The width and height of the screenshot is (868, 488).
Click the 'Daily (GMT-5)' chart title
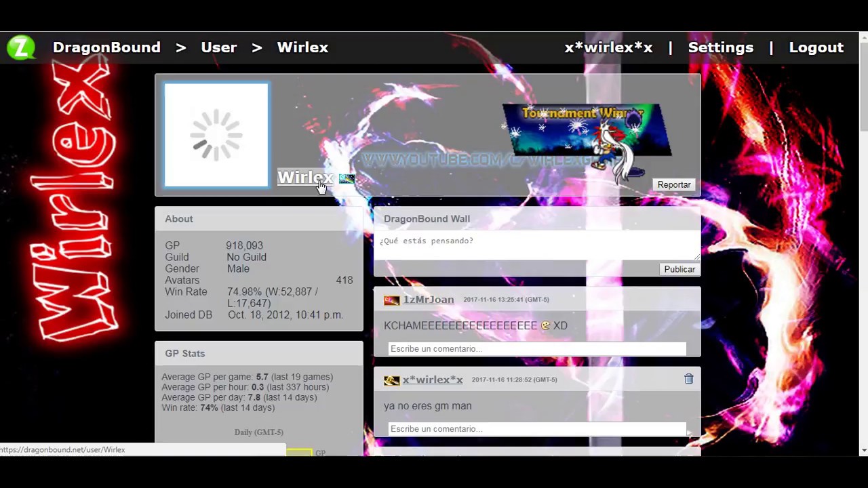[259, 432]
